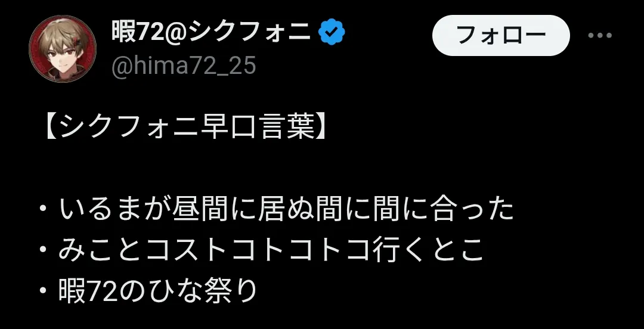Open the display name 暇72@シクフォニ
This screenshot has width=644, height=329.
pyautogui.click(x=210, y=32)
